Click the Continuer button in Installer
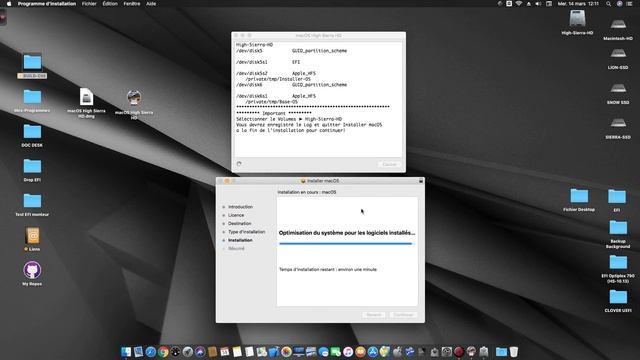The height and width of the screenshot is (360, 640). 403,315
